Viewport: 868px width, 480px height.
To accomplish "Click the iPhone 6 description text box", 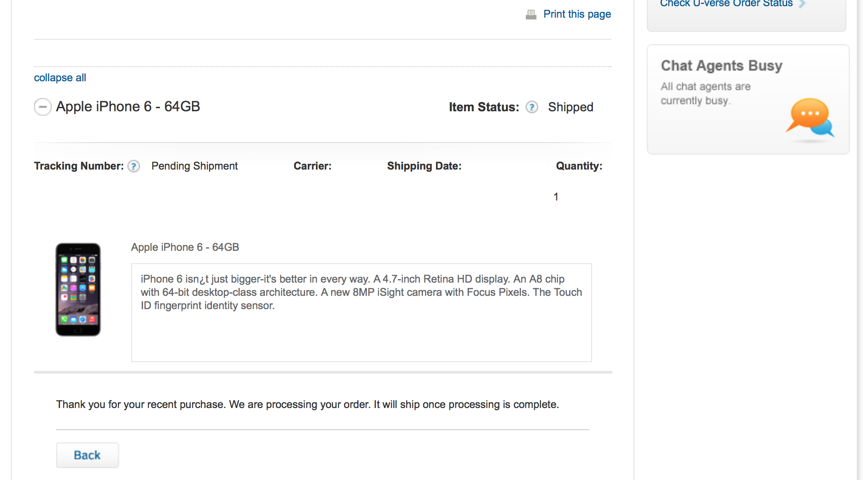I will click(x=362, y=313).
